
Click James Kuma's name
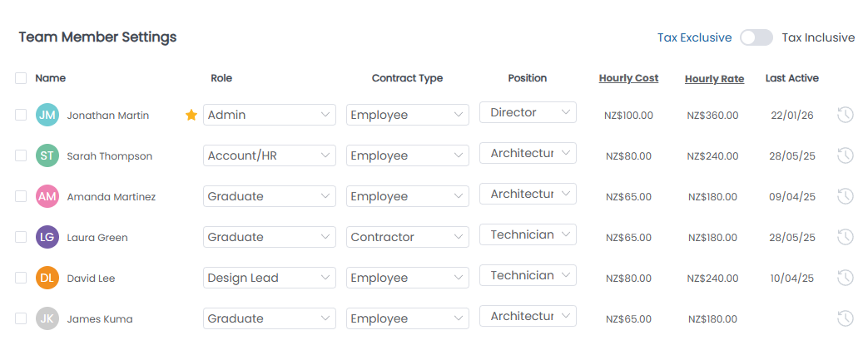coord(100,319)
